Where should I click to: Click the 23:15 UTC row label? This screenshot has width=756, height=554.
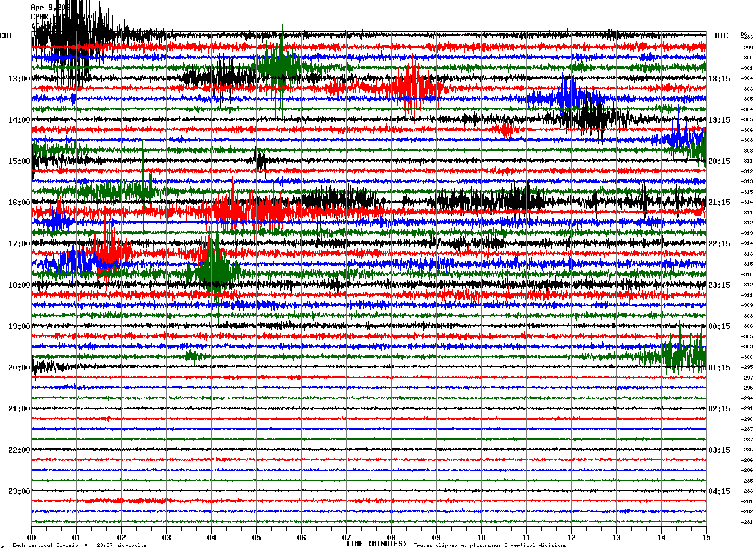(x=719, y=285)
